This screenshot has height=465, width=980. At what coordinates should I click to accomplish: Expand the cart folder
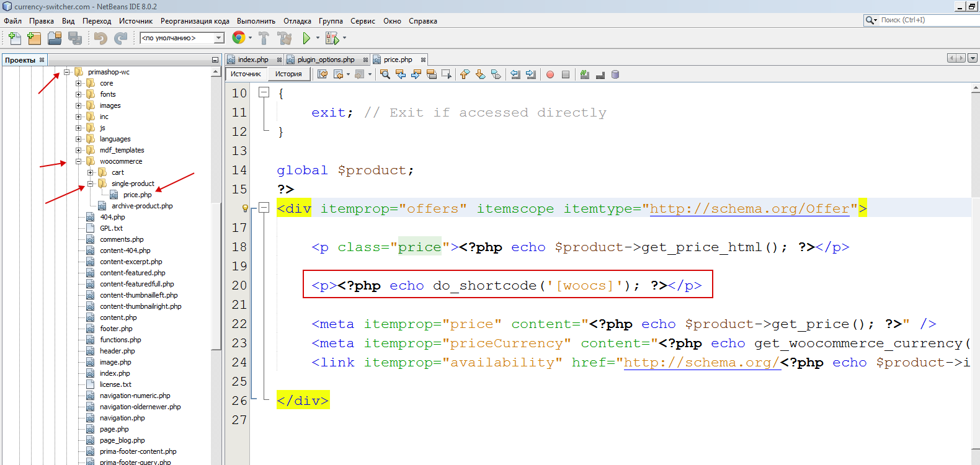[91, 172]
